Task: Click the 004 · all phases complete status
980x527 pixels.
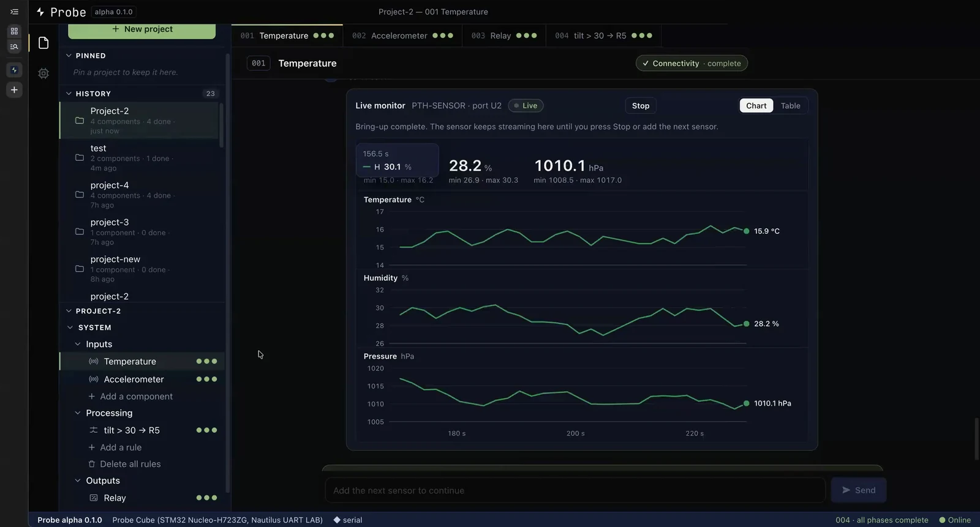Action: point(881,520)
